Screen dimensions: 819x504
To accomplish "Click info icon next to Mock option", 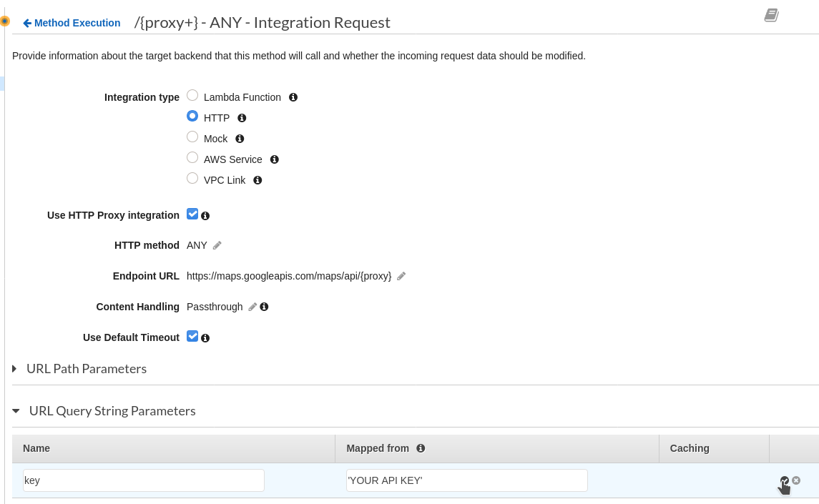I will tap(240, 139).
